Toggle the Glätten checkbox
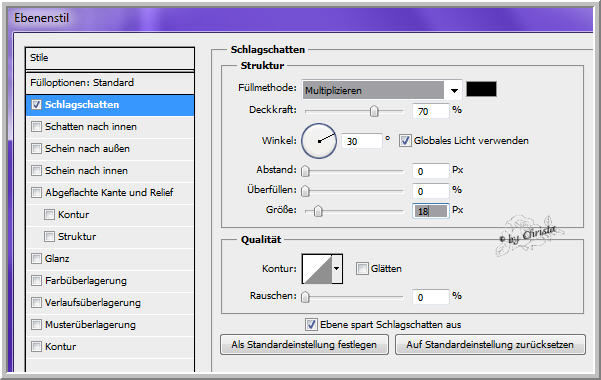 coord(362,268)
